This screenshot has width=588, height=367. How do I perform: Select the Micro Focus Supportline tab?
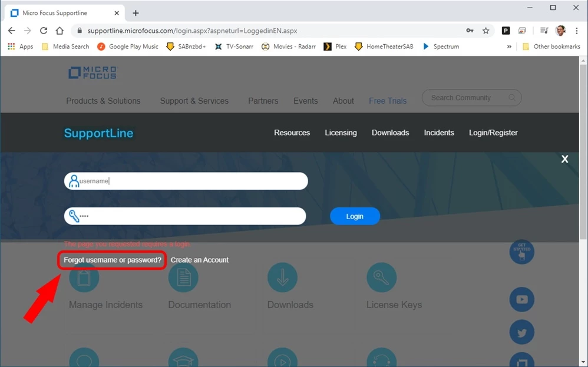pyautogui.click(x=64, y=13)
